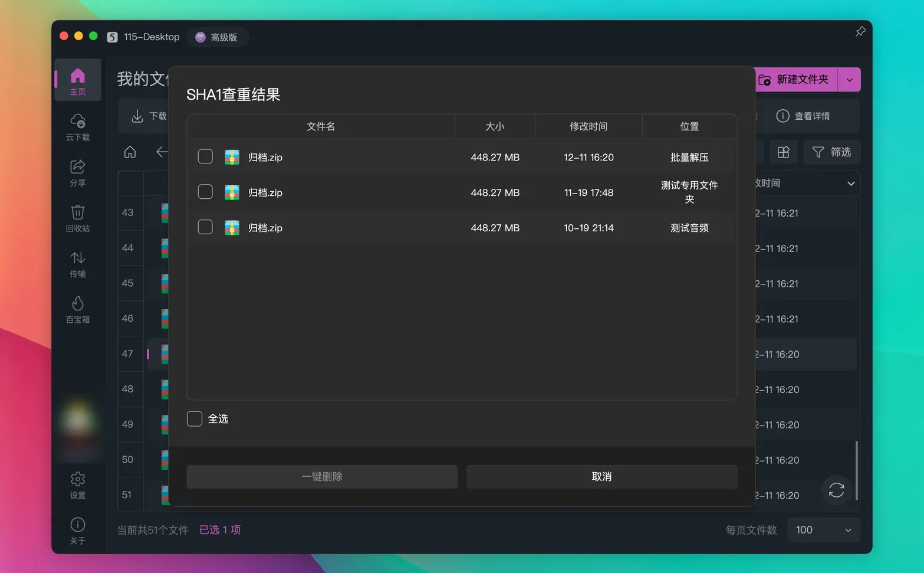Screen dimensions: 924x573
Task: Open the 回收站 recycle bin
Action: pos(77,218)
